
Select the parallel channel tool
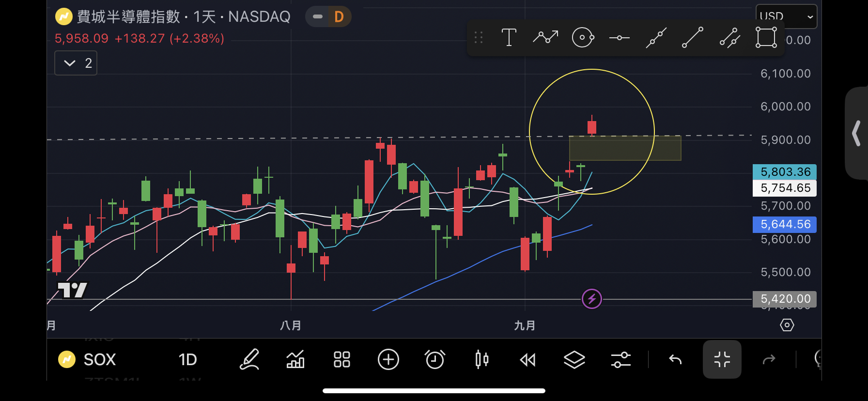pyautogui.click(x=729, y=37)
